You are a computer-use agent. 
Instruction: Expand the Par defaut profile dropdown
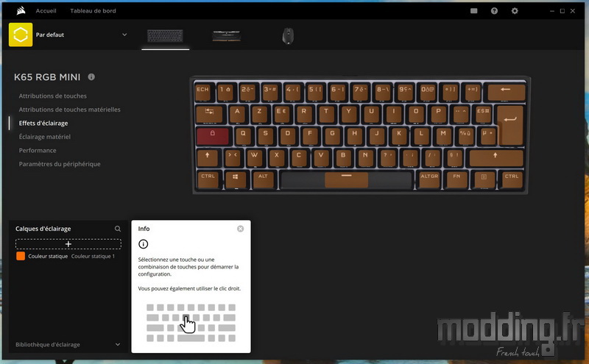[124, 35]
